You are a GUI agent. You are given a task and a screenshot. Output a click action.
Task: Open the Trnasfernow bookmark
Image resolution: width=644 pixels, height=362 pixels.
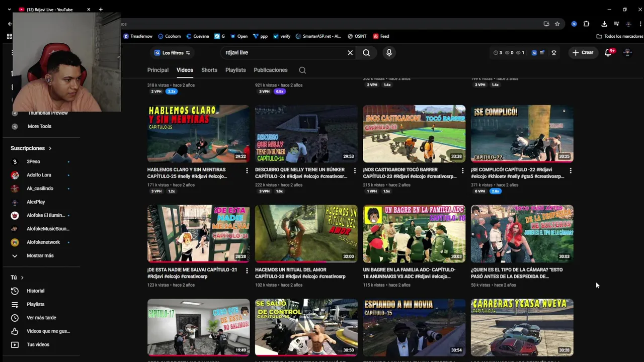pos(138,36)
